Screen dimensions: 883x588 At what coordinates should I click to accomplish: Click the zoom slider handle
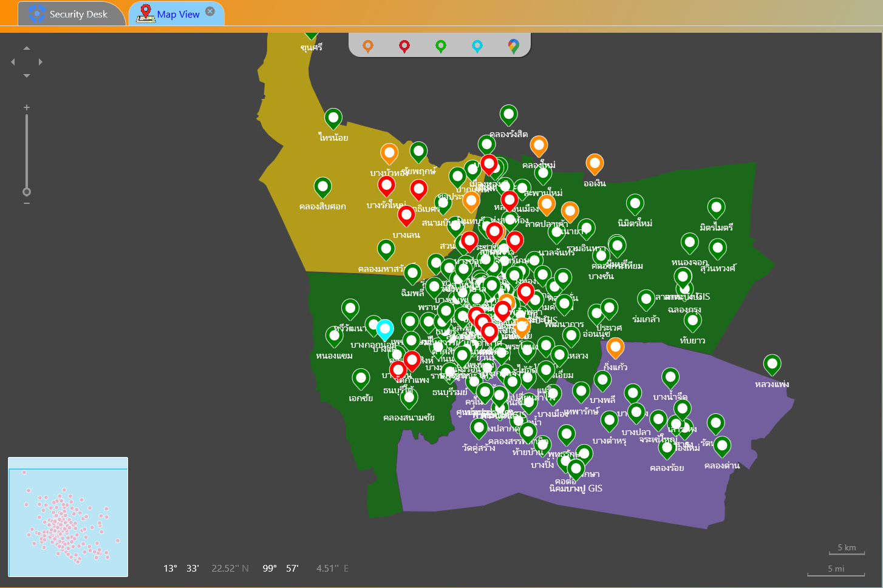[27, 192]
